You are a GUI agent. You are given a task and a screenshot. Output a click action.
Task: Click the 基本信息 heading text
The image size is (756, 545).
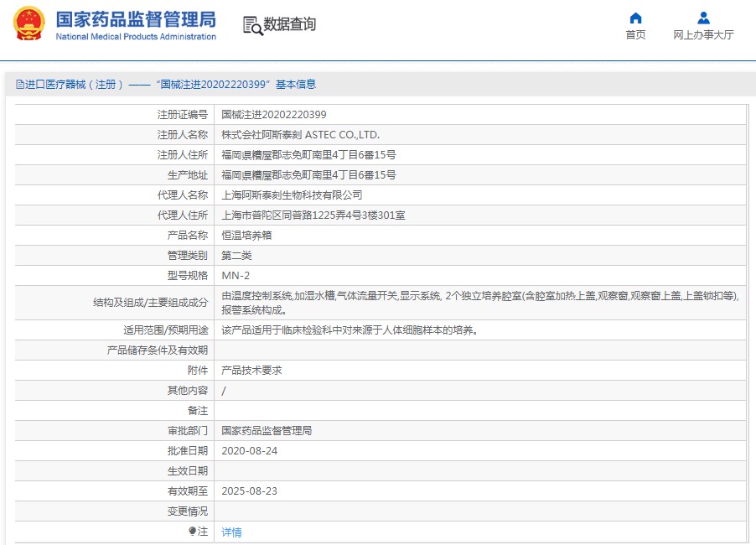(x=296, y=85)
